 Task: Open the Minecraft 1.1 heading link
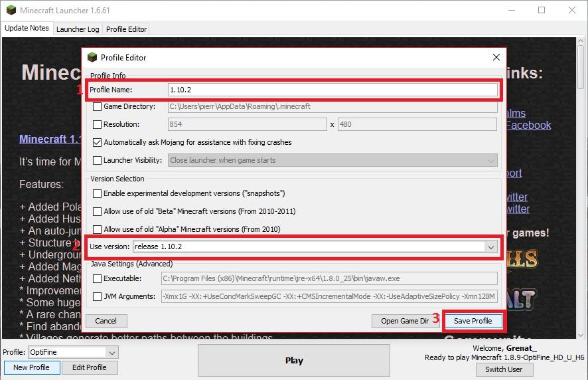coord(50,140)
